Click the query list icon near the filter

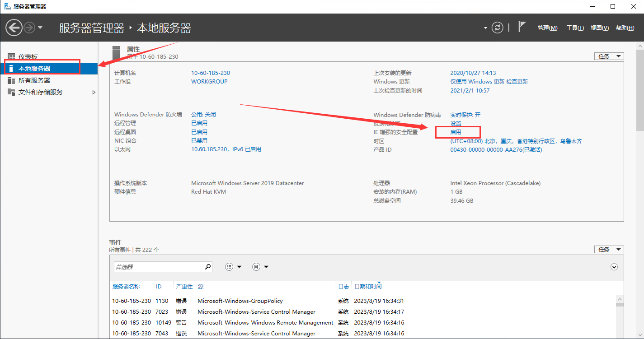(x=230, y=266)
